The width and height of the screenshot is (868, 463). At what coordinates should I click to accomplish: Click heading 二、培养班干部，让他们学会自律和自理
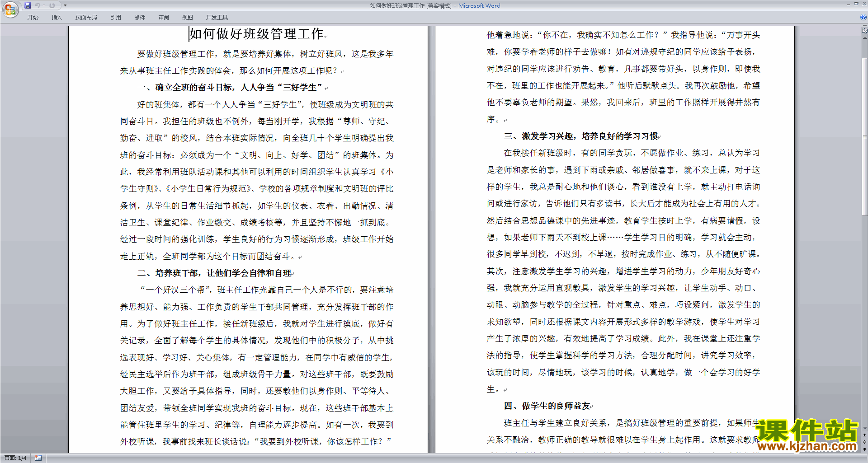pyautogui.click(x=215, y=273)
